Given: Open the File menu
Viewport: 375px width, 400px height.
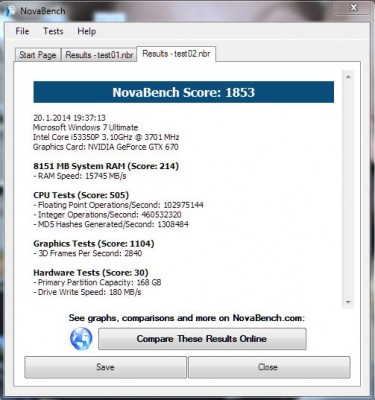Looking at the screenshot, I should coord(22,31).
